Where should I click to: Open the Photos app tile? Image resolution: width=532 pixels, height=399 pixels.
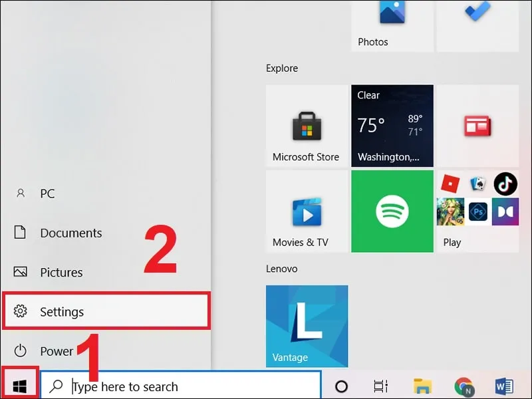392,21
